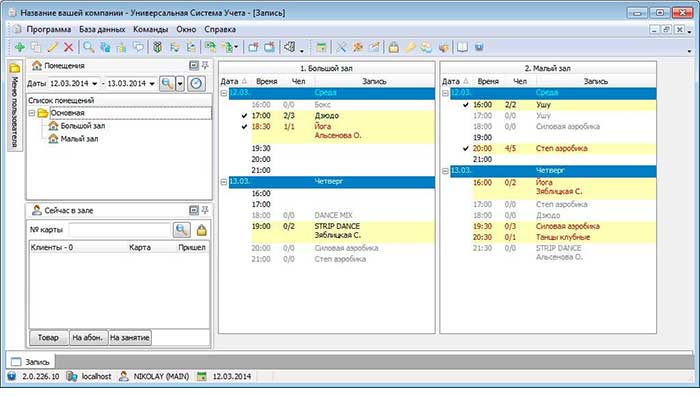Click version 2.0.226.10 in status bar

(41, 376)
